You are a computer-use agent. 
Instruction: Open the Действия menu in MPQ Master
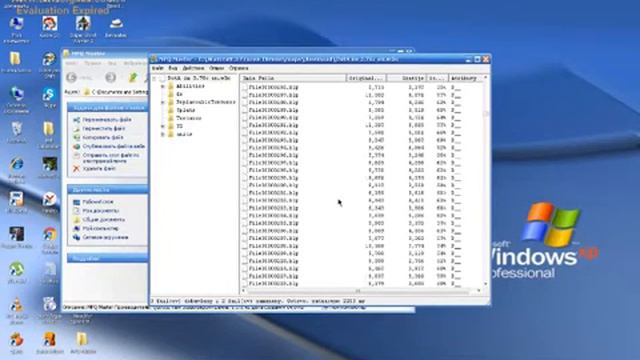193,68
